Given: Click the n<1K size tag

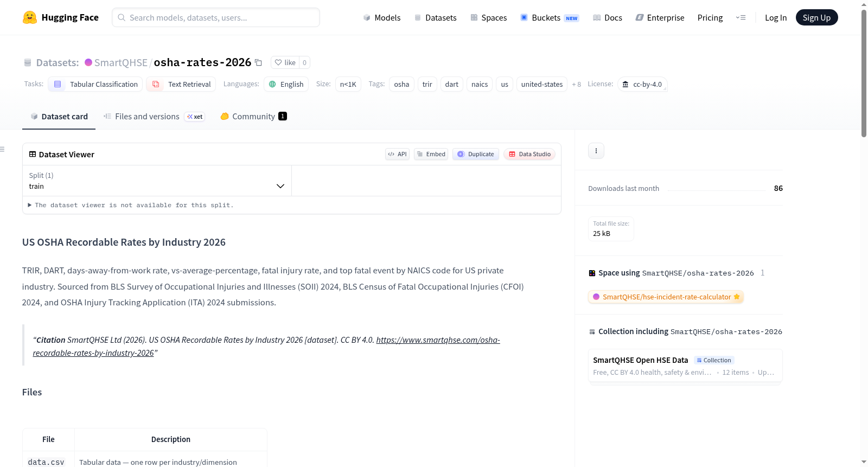Looking at the screenshot, I should 348,84.
